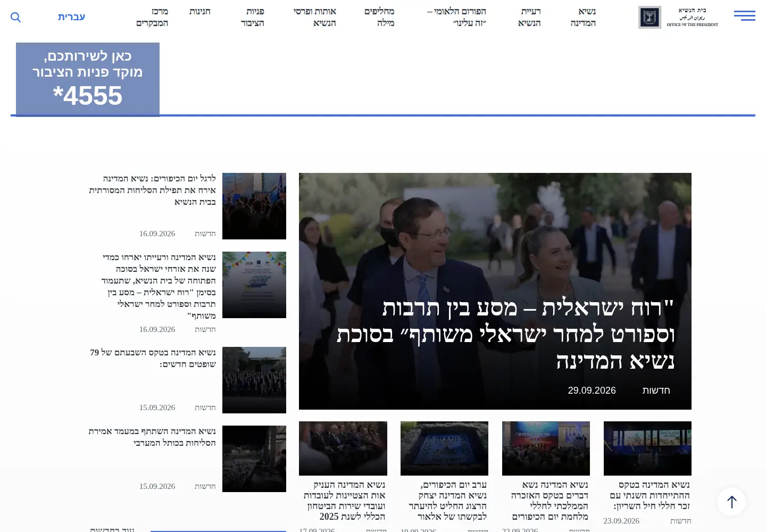The height and width of the screenshot is (532, 766).
Task: Read article ערב יום הכיפורים on pardon decision
Action: 448,501
